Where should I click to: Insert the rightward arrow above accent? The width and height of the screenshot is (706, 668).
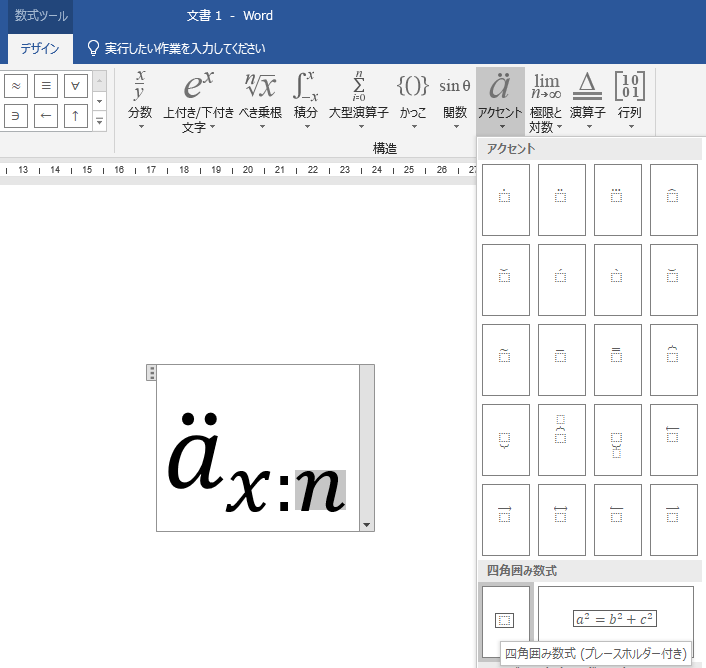[x=506, y=520]
